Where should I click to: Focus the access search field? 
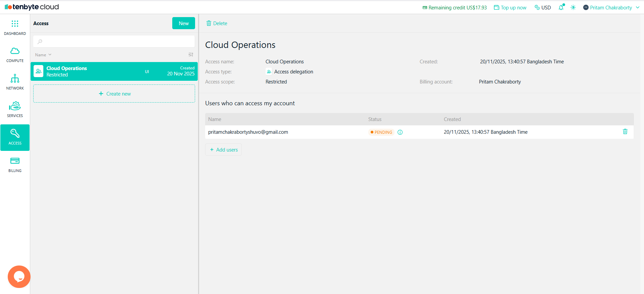pyautogui.click(x=114, y=42)
